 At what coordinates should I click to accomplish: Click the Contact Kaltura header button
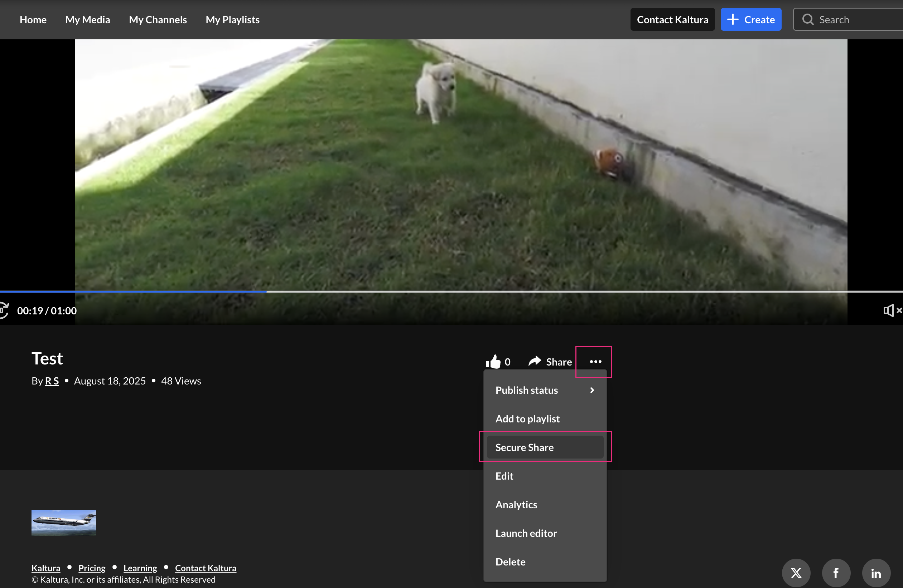click(672, 19)
